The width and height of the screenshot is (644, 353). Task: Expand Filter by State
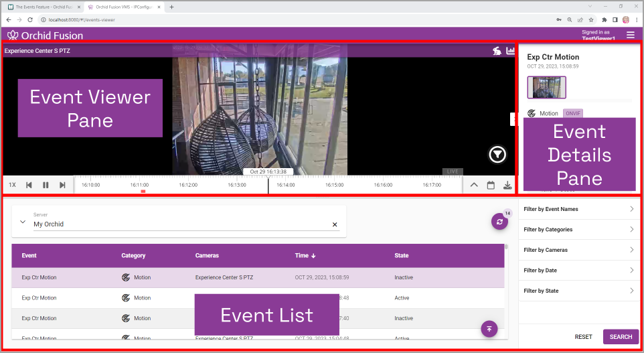coord(578,291)
